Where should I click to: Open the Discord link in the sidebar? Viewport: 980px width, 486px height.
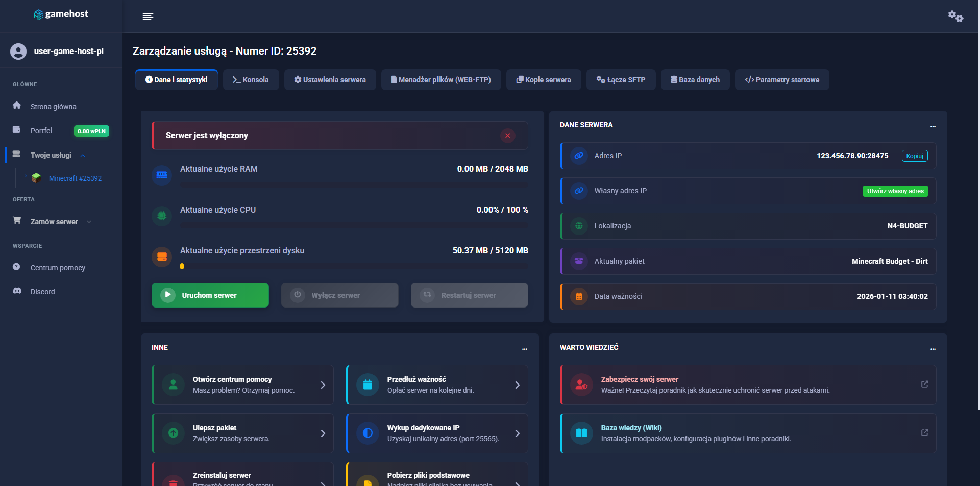(42, 291)
